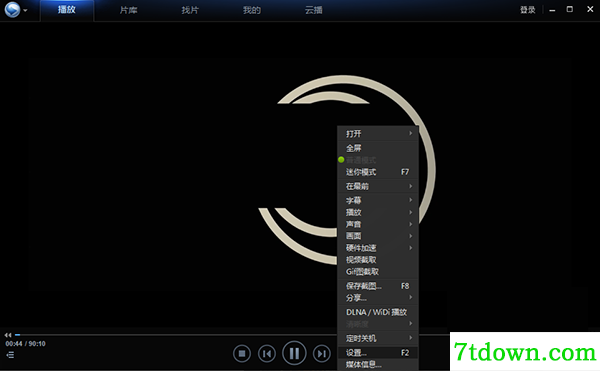Click the blue player logo icon
Image resolution: width=600 pixels, height=371 pixels.
click(x=12, y=10)
